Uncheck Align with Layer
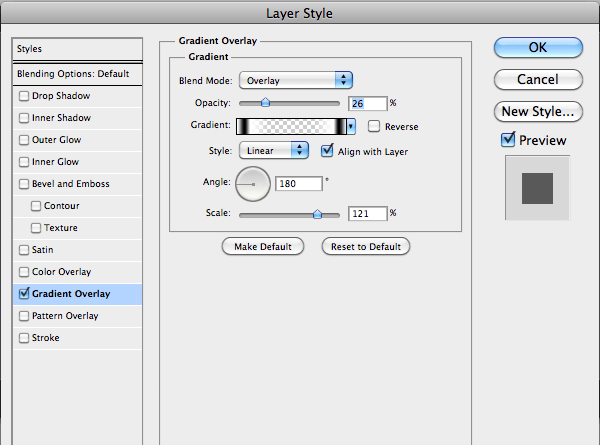Image resolution: width=600 pixels, height=445 pixels. (x=327, y=151)
